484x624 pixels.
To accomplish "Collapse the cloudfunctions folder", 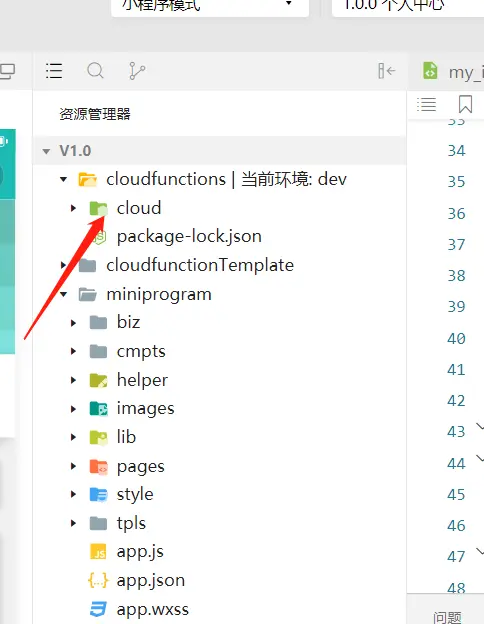I will pyautogui.click(x=63, y=179).
